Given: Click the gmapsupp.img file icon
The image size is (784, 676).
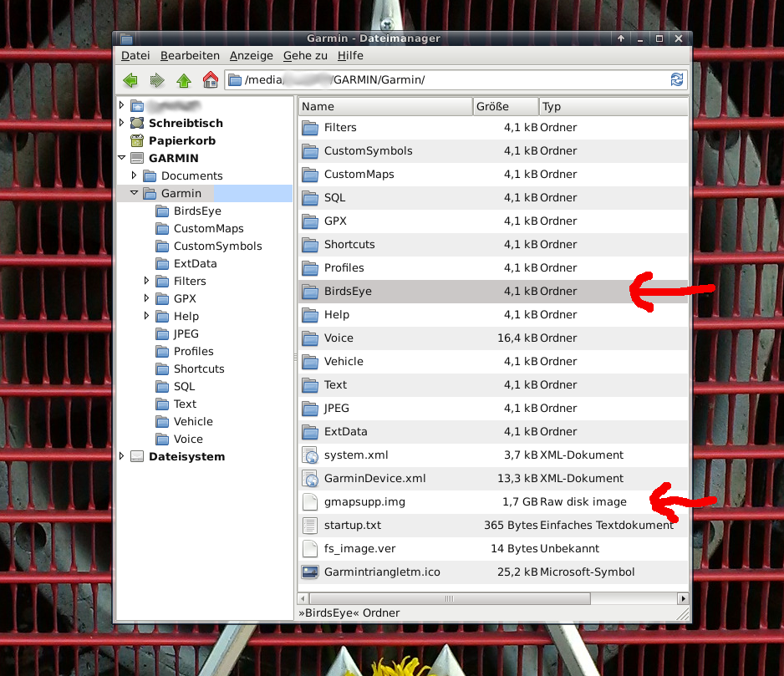Looking at the screenshot, I should click(310, 502).
